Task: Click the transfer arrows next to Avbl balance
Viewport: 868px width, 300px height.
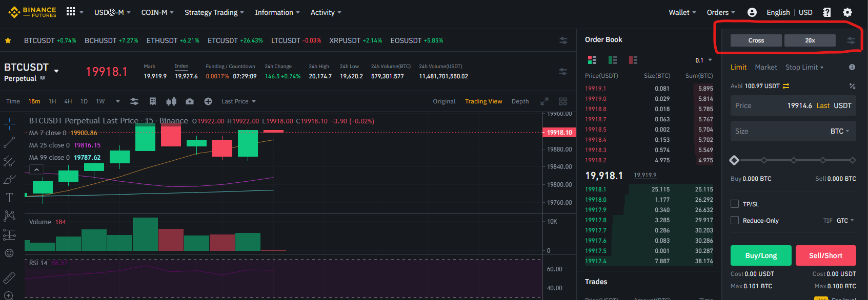Action: coord(786,86)
